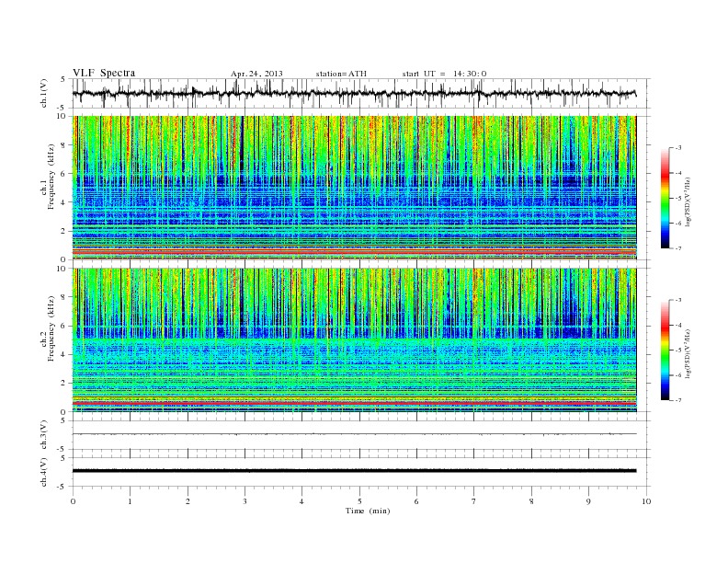
Task: Click the ch.2 'Frequency (kHz)' axis label
Action: click(51, 327)
